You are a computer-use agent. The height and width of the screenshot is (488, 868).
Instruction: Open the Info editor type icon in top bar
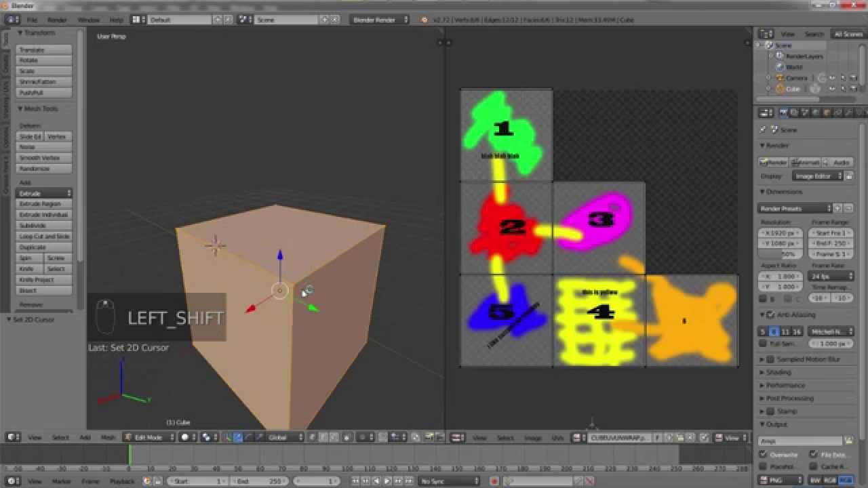click(x=12, y=20)
